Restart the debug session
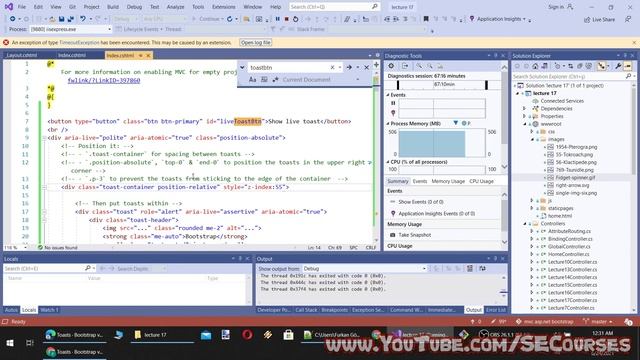The image size is (640, 360). [x=296, y=19]
